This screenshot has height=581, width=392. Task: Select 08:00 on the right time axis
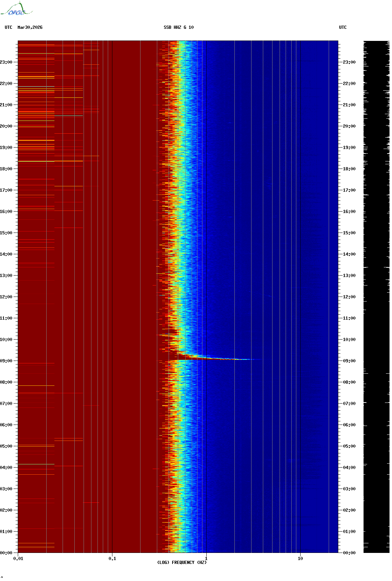tap(349, 382)
